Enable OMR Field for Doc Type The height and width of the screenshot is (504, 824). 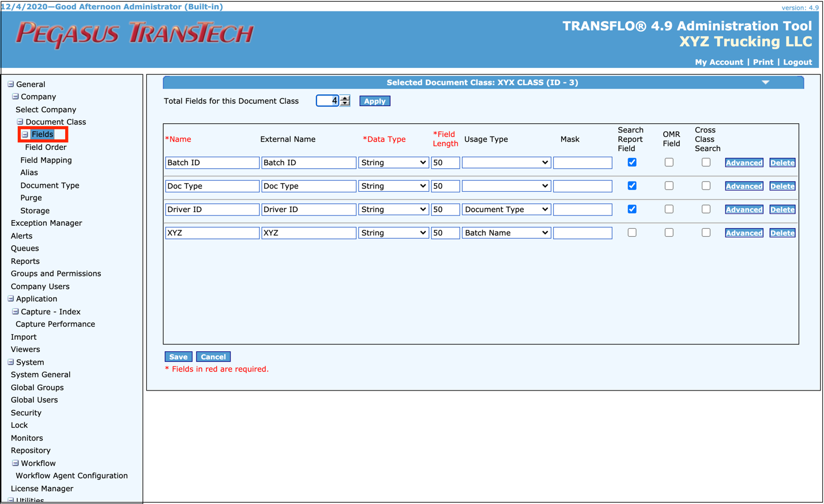click(x=669, y=185)
